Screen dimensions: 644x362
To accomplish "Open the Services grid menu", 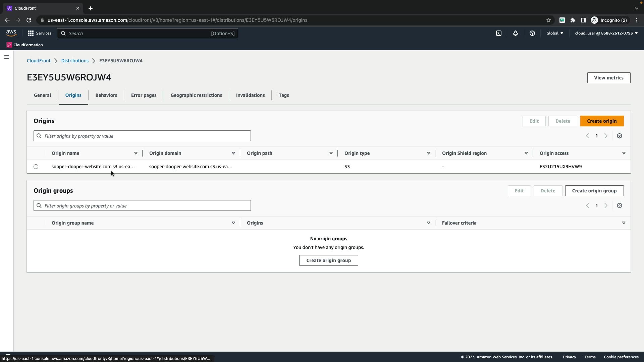I will tap(40, 33).
